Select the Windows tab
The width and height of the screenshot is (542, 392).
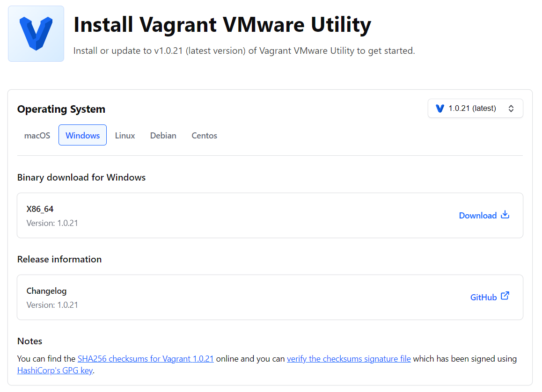tap(83, 135)
